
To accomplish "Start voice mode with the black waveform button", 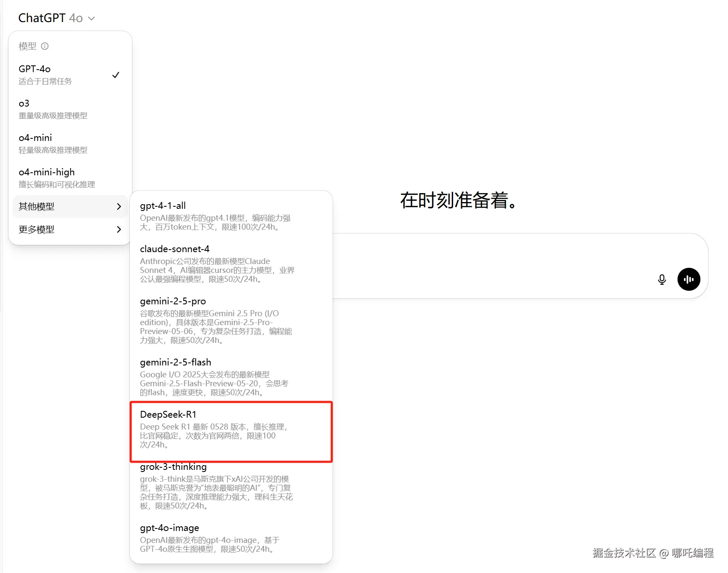I will (689, 279).
